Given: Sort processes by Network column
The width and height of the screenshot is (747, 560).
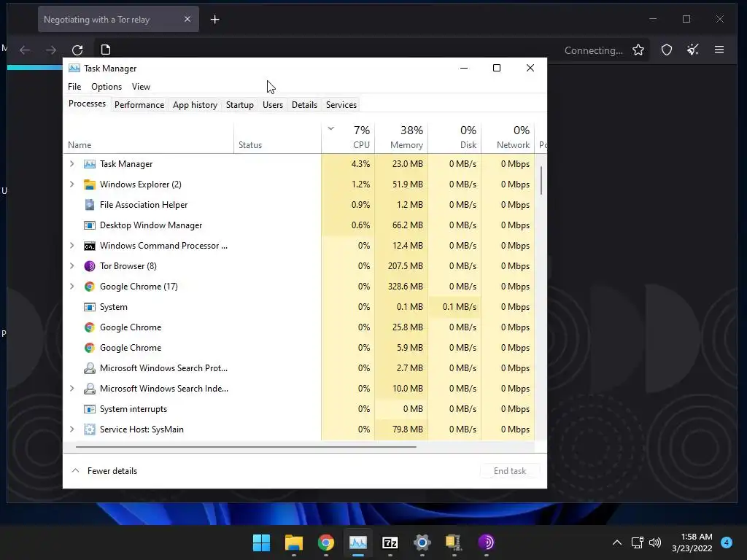Looking at the screenshot, I should point(508,138).
